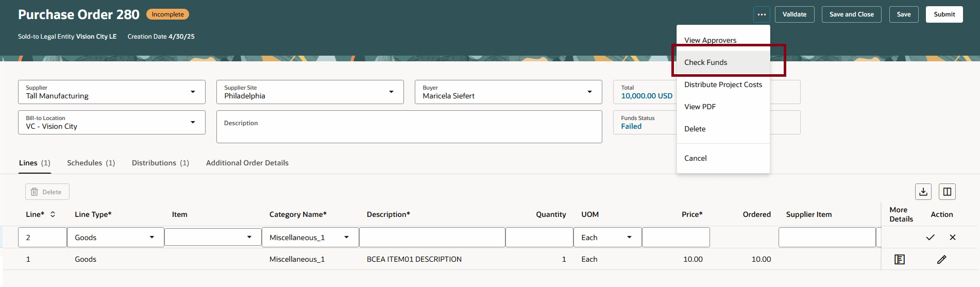
Task: Open the three-dot more actions menu
Action: click(762, 14)
